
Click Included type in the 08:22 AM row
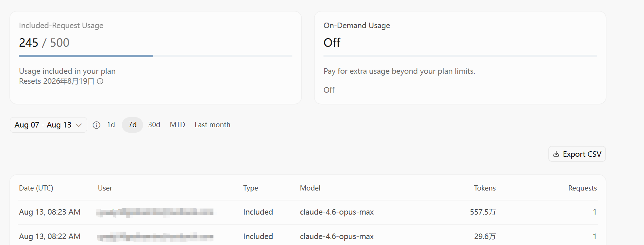258,236
